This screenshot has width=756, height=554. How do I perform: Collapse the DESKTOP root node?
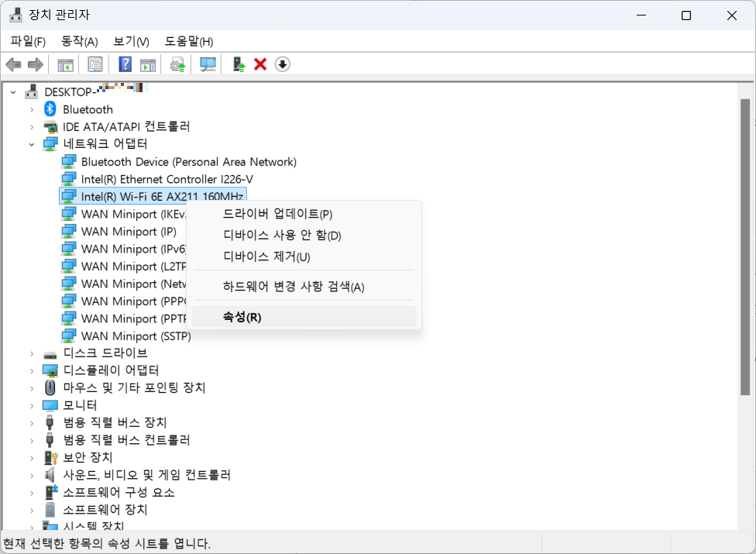coord(13,91)
